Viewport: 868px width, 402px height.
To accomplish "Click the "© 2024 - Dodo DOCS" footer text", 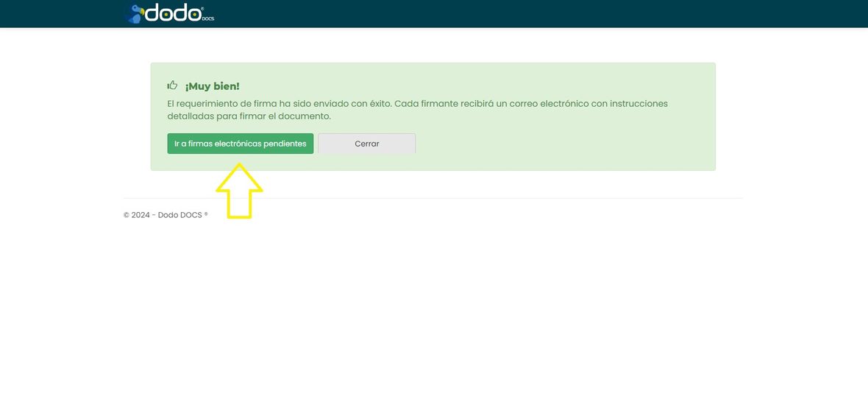I will tap(166, 215).
